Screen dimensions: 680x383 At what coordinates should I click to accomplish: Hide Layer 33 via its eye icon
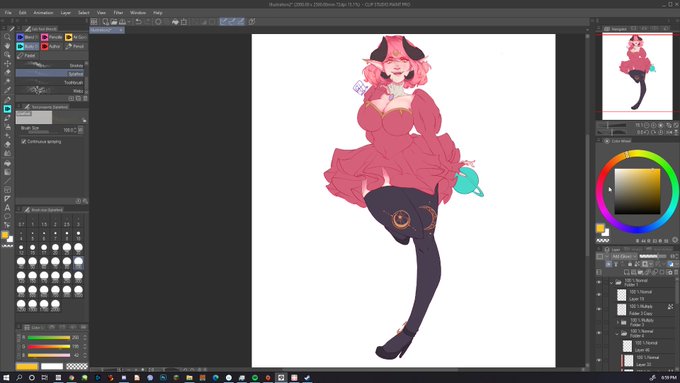click(x=599, y=360)
